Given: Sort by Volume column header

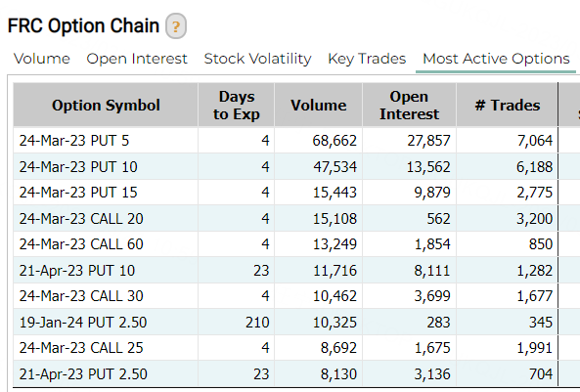Looking at the screenshot, I should point(319,105).
